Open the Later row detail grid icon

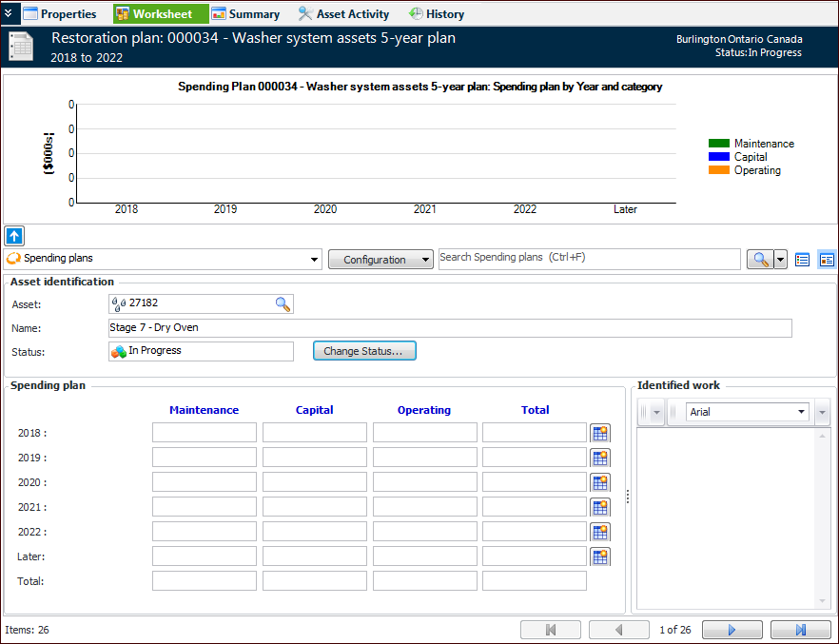pos(599,556)
